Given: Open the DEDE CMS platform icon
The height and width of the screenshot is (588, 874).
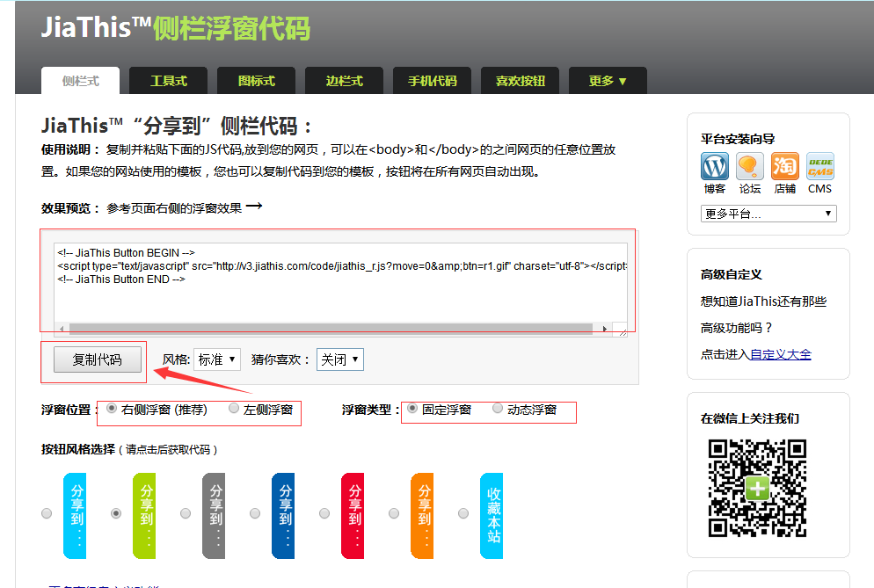Looking at the screenshot, I should click(x=820, y=166).
